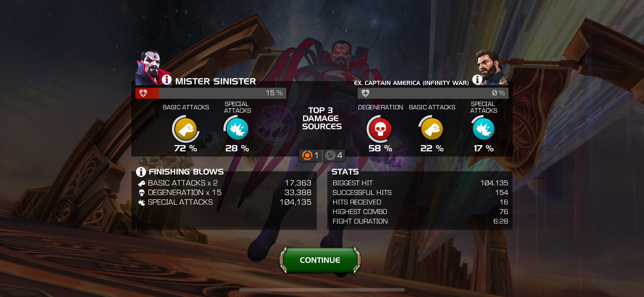Viewport: 644px width, 297px height.
Task: Select the red Degeneration skull icon
Action: (380, 129)
